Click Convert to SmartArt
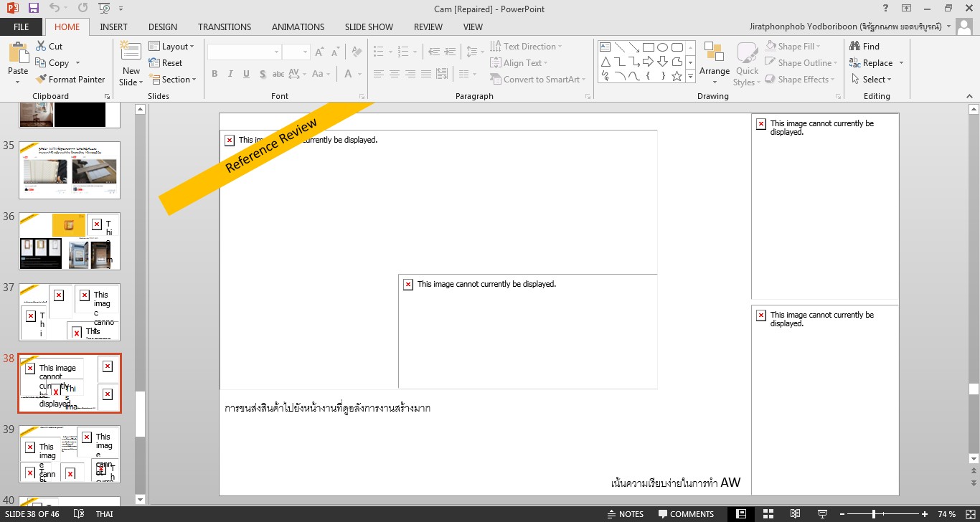 click(538, 79)
